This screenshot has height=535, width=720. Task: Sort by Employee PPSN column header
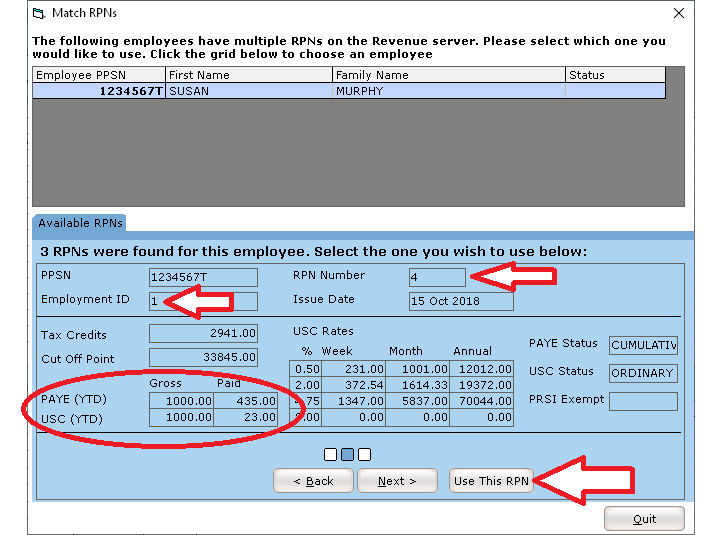(99, 75)
